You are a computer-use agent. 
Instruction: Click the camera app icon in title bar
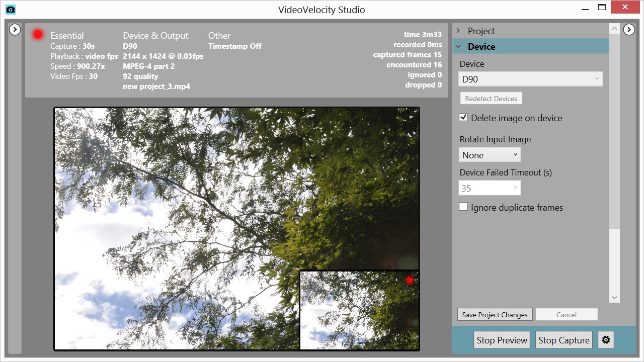10,9
